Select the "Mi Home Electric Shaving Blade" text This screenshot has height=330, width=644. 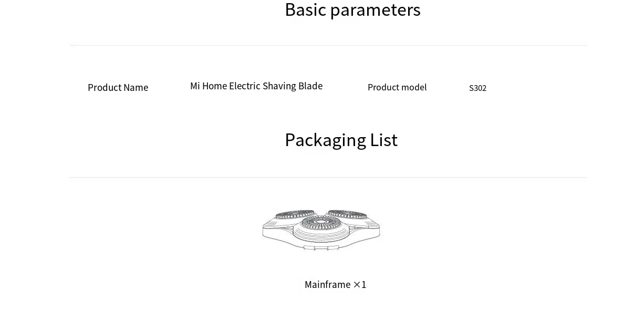click(256, 86)
